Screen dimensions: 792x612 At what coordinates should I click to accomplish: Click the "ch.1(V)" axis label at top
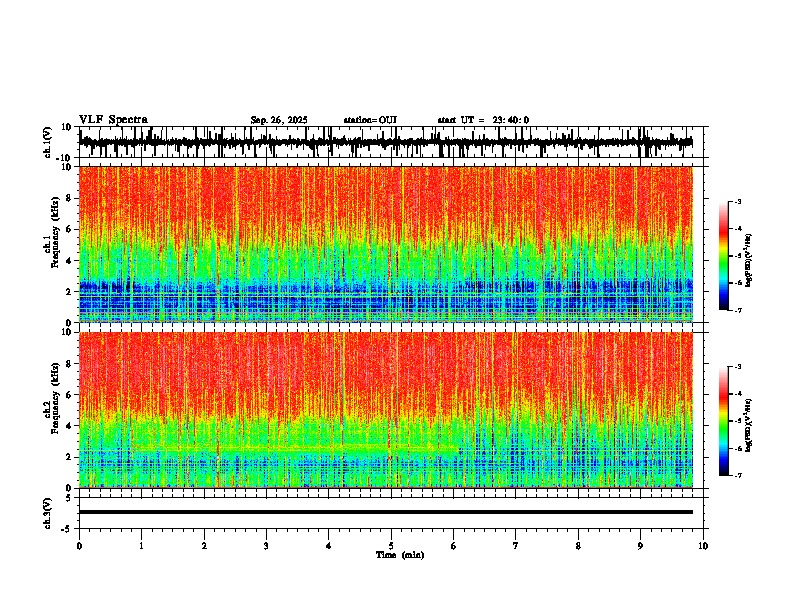pos(47,142)
